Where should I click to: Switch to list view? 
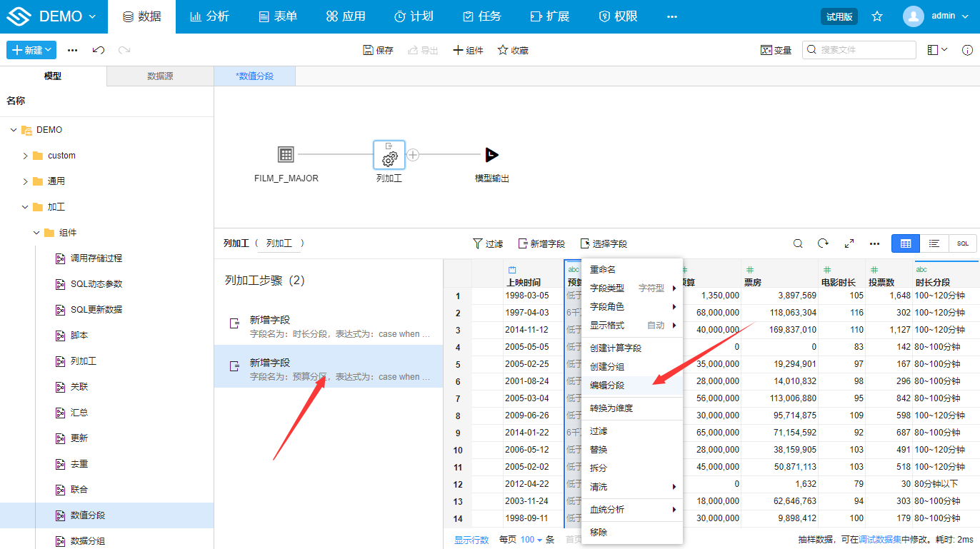(934, 243)
